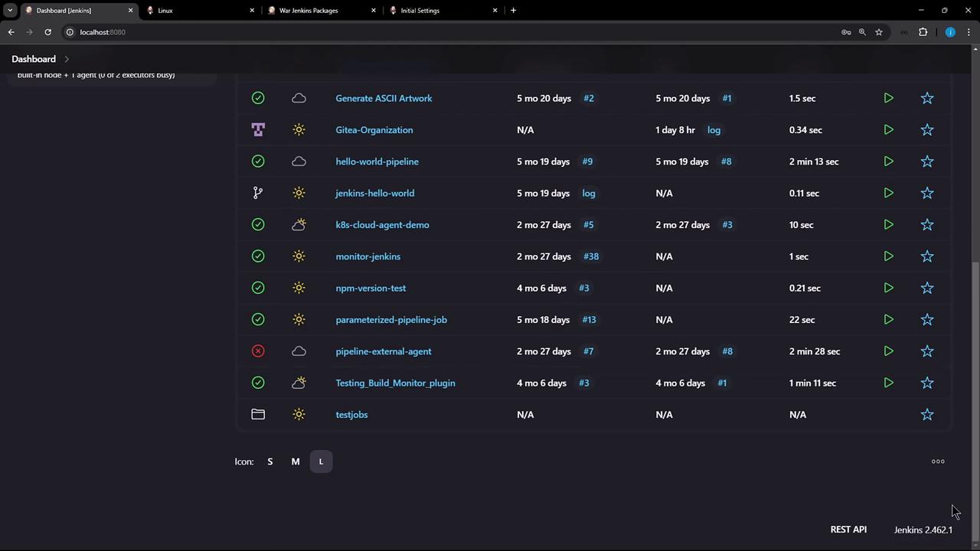
Task: Open the Testing_Build_Monitor_plugin job
Action: click(x=395, y=383)
